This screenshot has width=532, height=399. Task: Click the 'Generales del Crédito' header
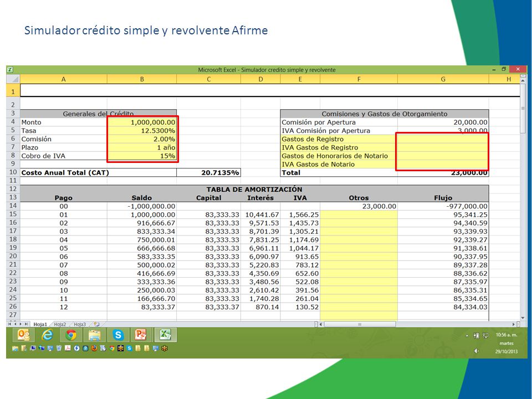click(x=99, y=114)
